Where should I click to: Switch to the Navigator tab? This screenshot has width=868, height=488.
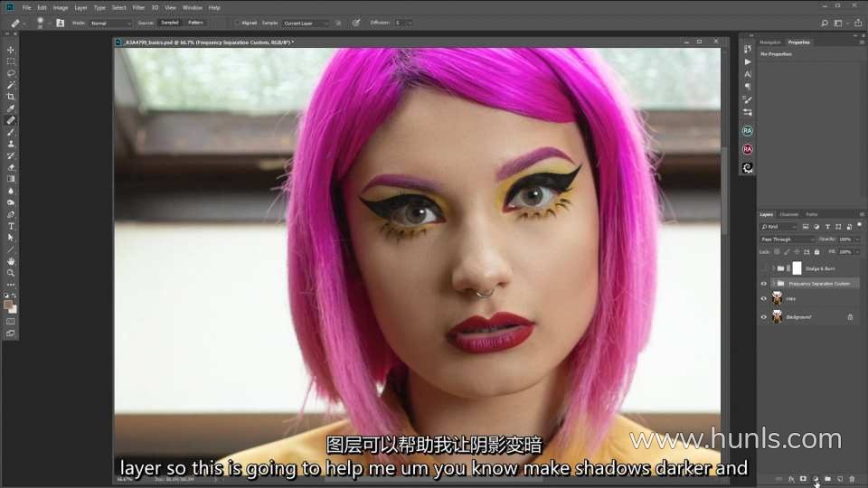pos(770,42)
